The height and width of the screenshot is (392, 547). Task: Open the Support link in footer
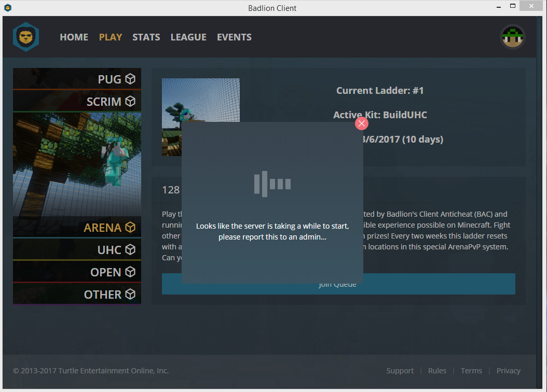[x=400, y=371]
